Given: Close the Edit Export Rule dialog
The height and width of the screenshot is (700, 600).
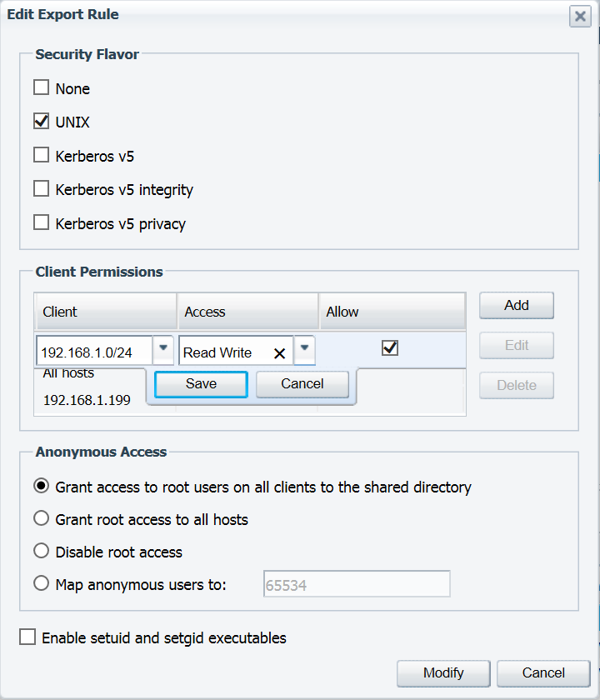Looking at the screenshot, I should pos(580,17).
